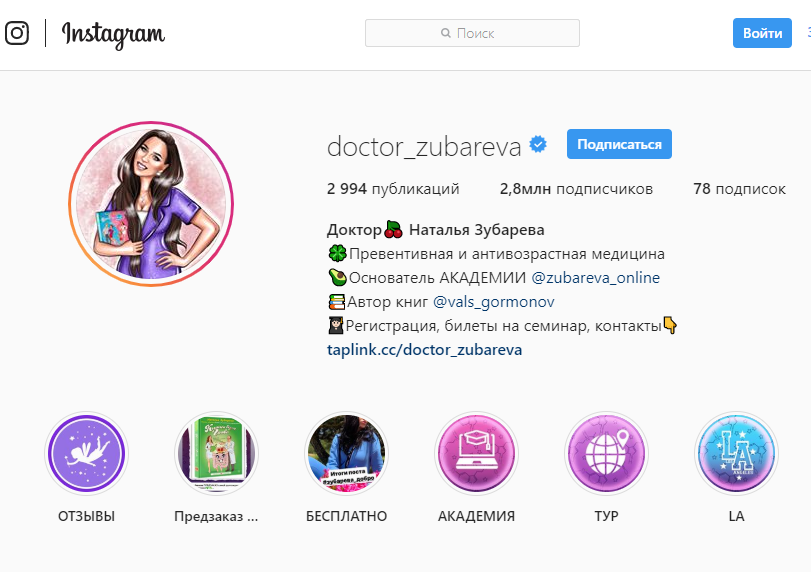
Task: Click the Instagram camera logo icon
Action: 17,33
